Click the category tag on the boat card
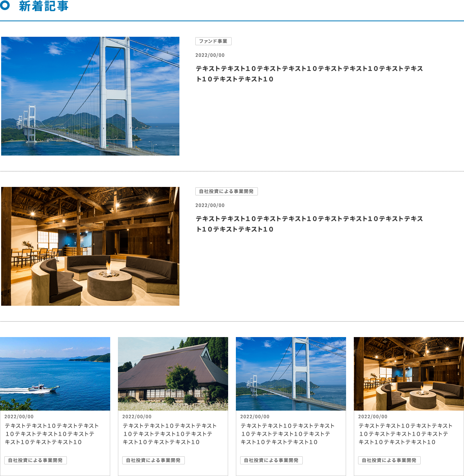This screenshot has height=476, width=464. [x=36, y=460]
